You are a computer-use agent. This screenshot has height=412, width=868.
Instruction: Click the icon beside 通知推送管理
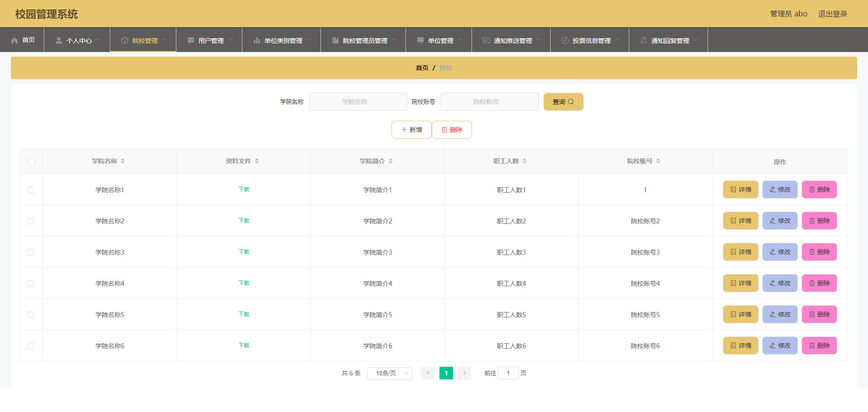pyautogui.click(x=486, y=40)
